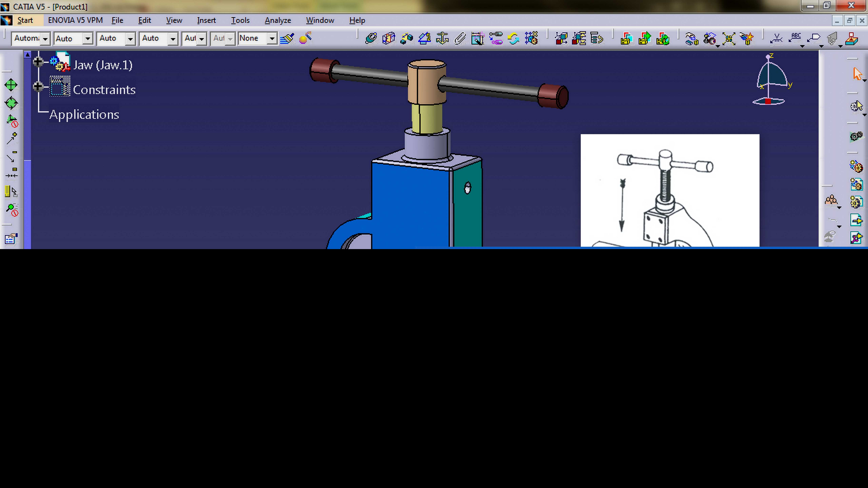The width and height of the screenshot is (868, 488).
Task: Click the vise reference sketch image
Action: 670,191
